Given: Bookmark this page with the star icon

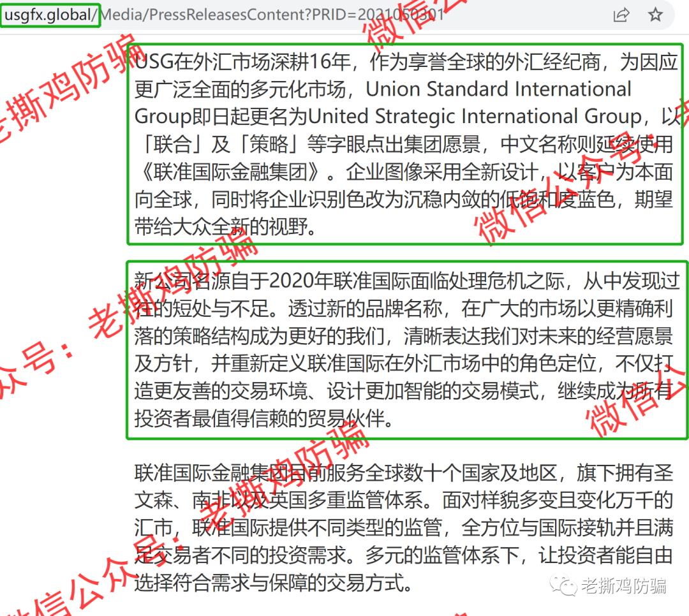Looking at the screenshot, I should point(655,15).
